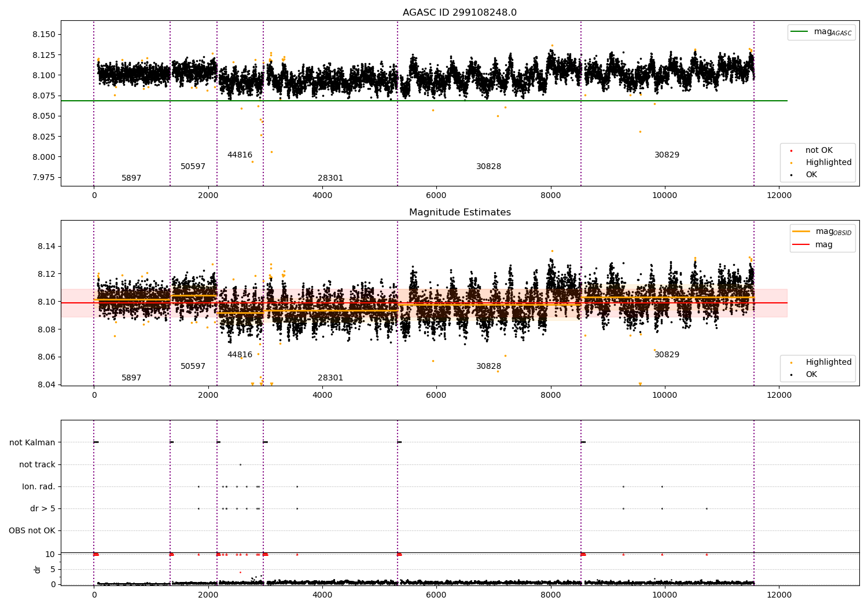Screen dimensions: 868x608
Task: Click the 5 tick label on dr axis
Action: tap(53, 570)
